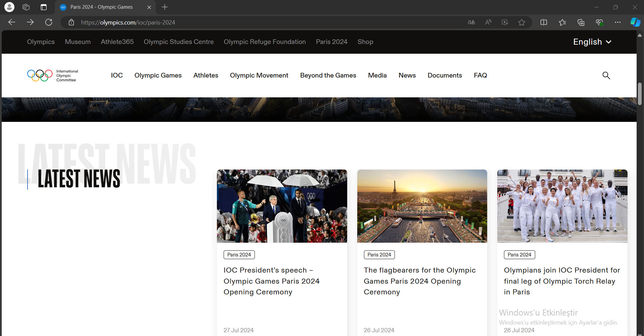Open the Media menu
644x336 pixels.
point(377,76)
